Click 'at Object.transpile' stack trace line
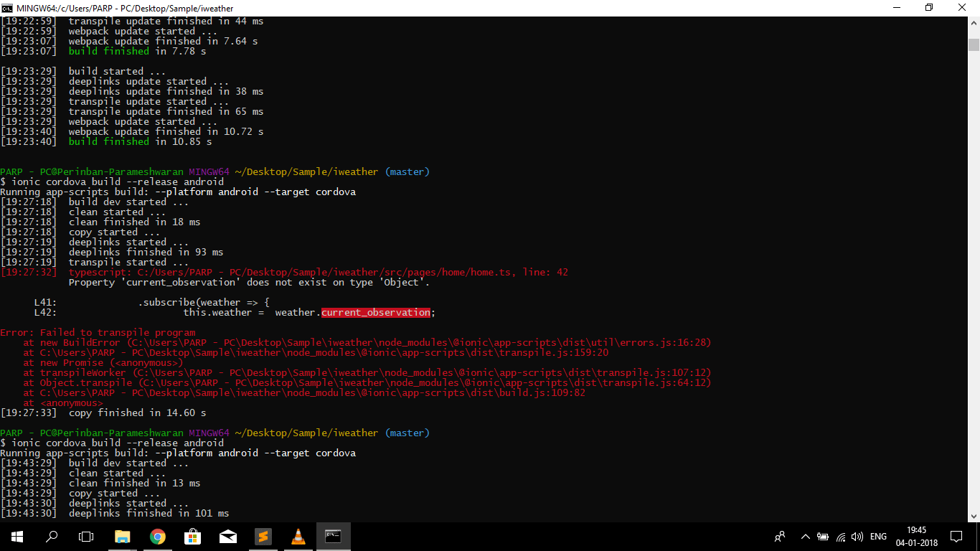Viewport: 980px width, 551px height. [x=367, y=383]
